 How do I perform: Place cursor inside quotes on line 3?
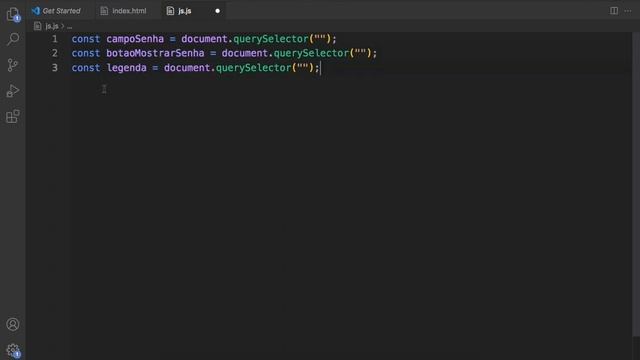tap(302, 67)
